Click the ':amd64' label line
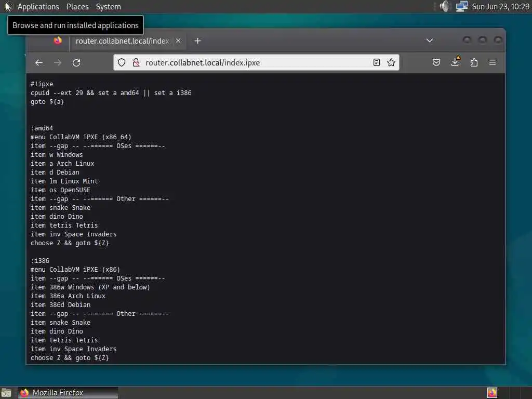This screenshot has height=399, width=532. coord(42,128)
